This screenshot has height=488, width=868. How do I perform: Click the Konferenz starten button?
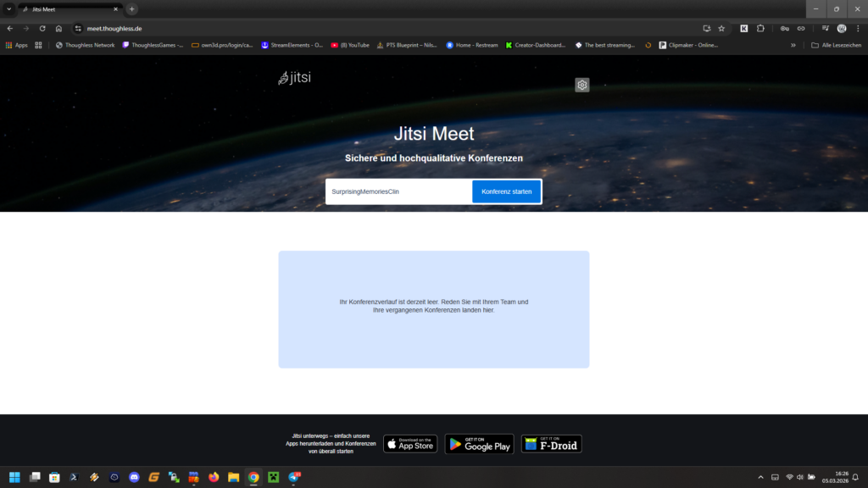click(x=506, y=191)
